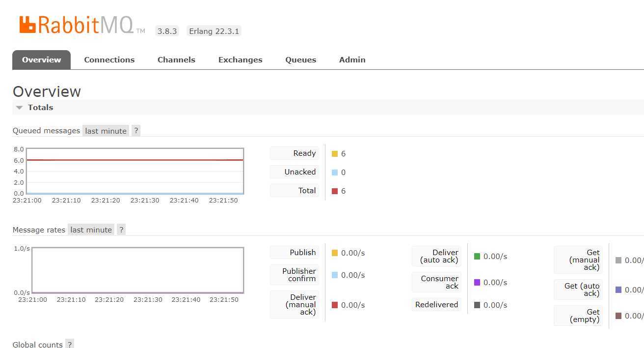Click the Publish label
Screen dimensions: 644x348
pyautogui.click(x=295, y=252)
